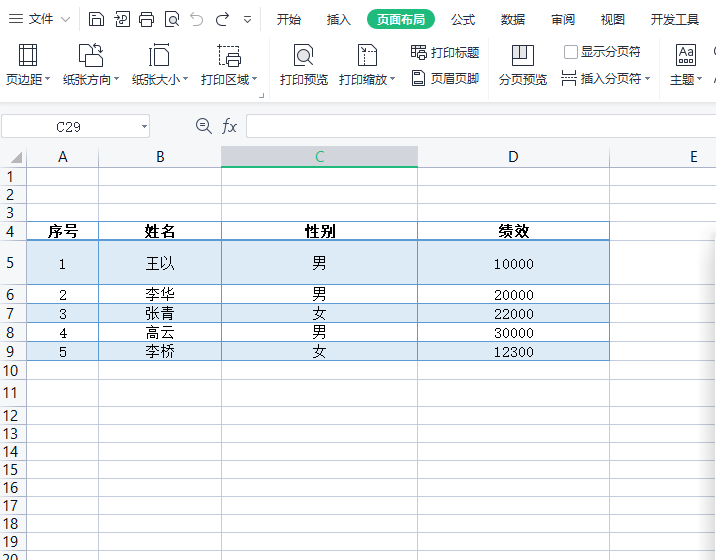Select column B header
This screenshot has height=560, width=716.
tap(160, 157)
